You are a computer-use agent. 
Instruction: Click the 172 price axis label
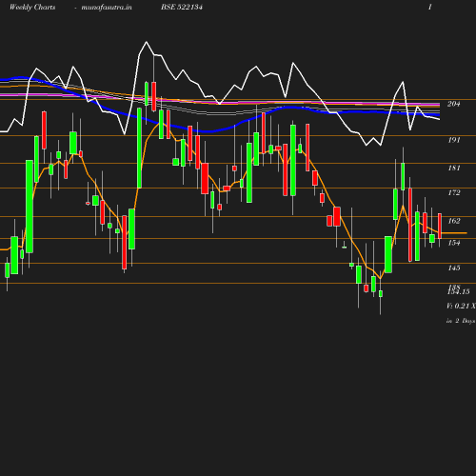tap(454, 192)
